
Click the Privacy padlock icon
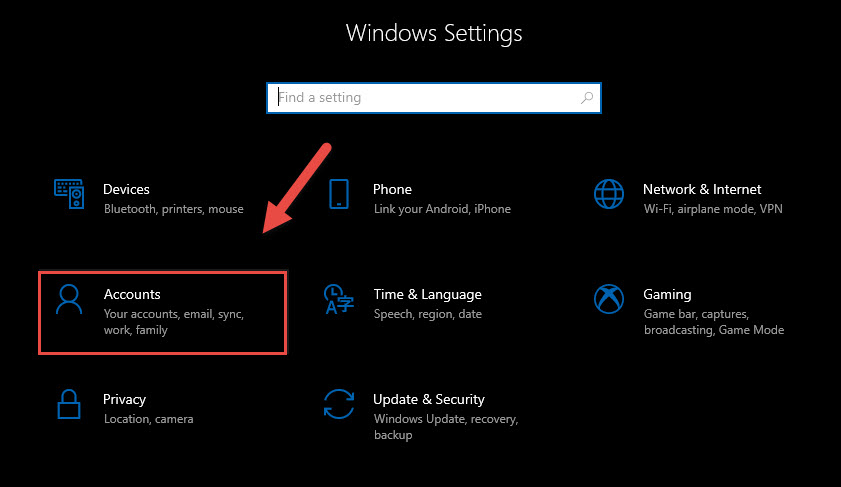(x=69, y=404)
